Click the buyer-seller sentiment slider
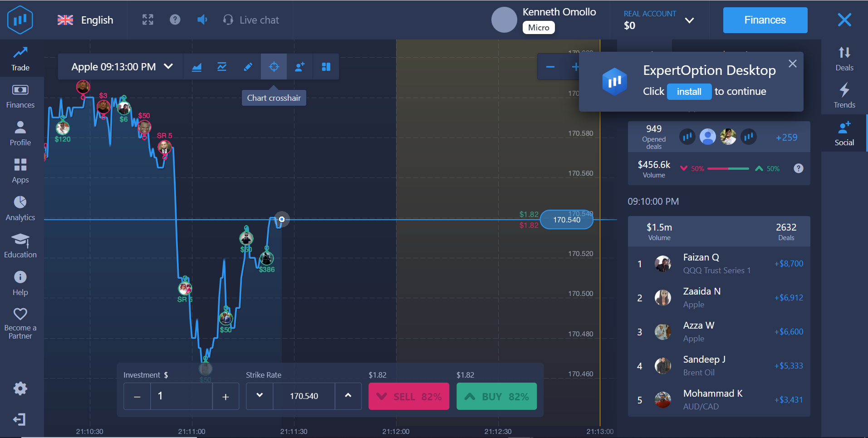The image size is (868, 438). pyautogui.click(x=728, y=168)
